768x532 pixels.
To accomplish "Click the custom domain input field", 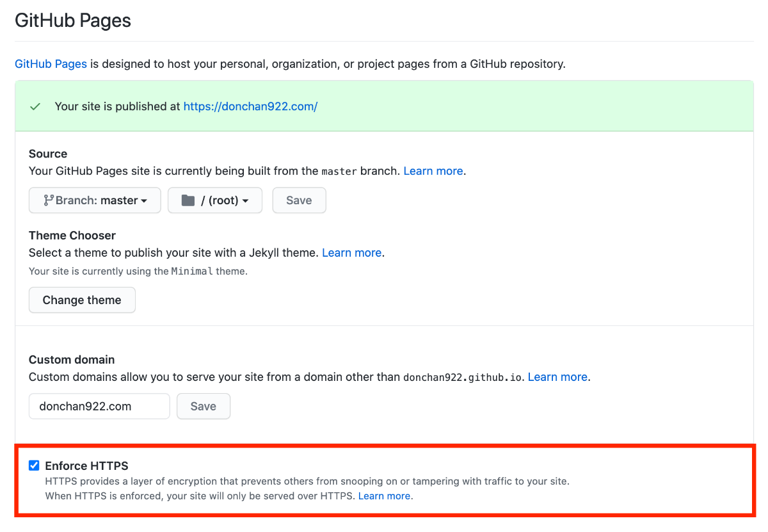I will tap(99, 407).
